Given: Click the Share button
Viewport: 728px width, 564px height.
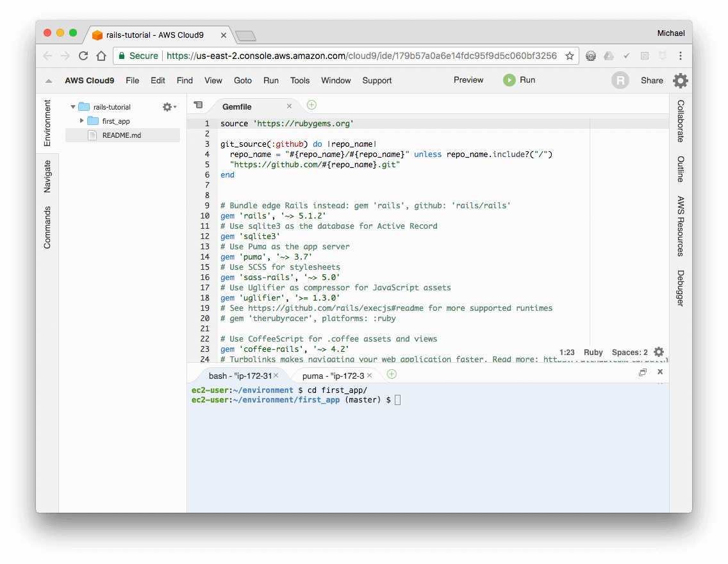Looking at the screenshot, I should pyautogui.click(x=651, y=80).
